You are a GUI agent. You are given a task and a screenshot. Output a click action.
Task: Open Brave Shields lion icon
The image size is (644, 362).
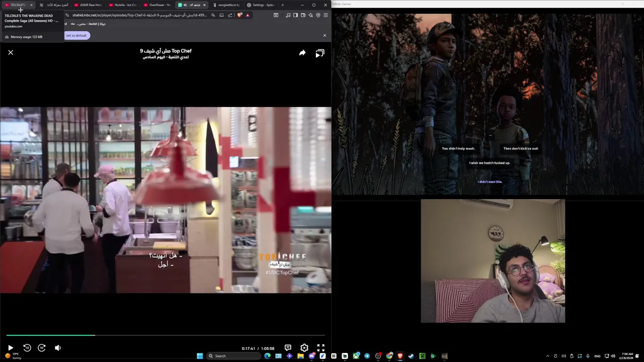(239, 15)
